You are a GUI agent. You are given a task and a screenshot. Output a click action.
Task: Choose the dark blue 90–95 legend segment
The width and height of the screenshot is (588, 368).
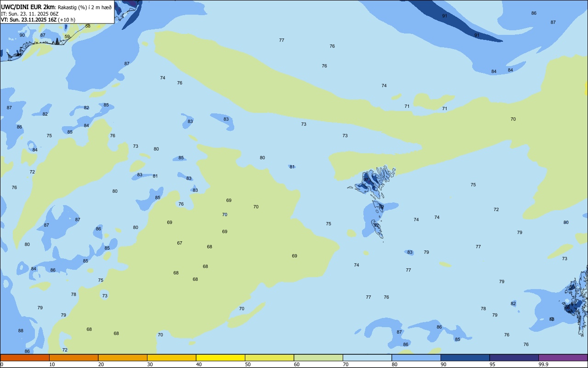click(x=465, y=358)
